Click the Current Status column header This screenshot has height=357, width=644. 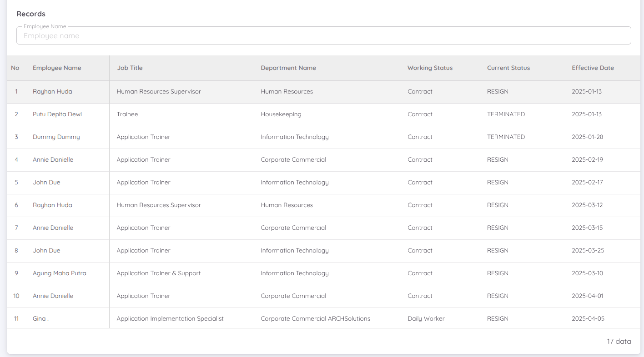(508, 68)
